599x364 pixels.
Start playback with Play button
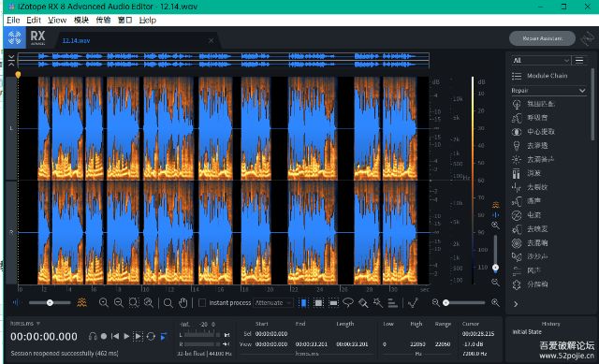pyautogui.click(x=126, y=336)
